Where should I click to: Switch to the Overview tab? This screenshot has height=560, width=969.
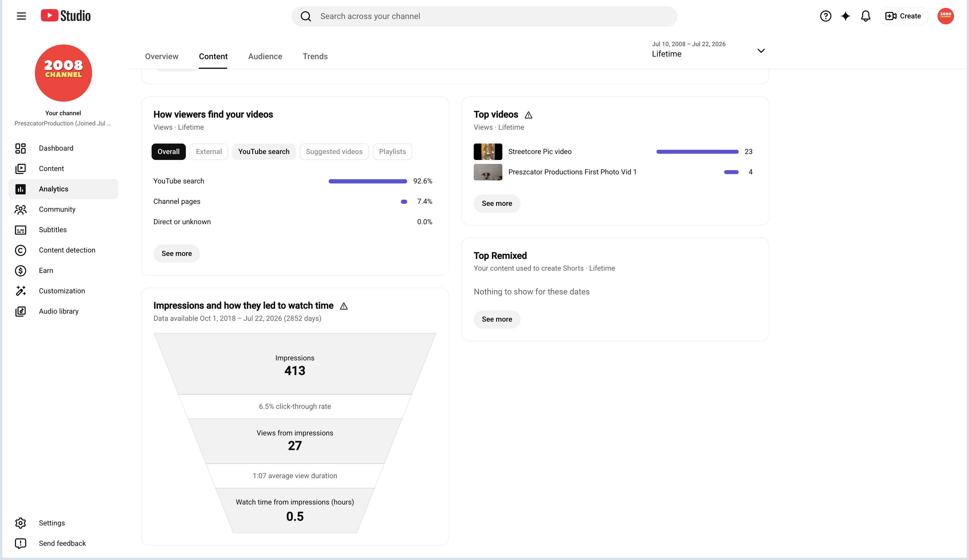pyautogui.click(x=161, y=57)
